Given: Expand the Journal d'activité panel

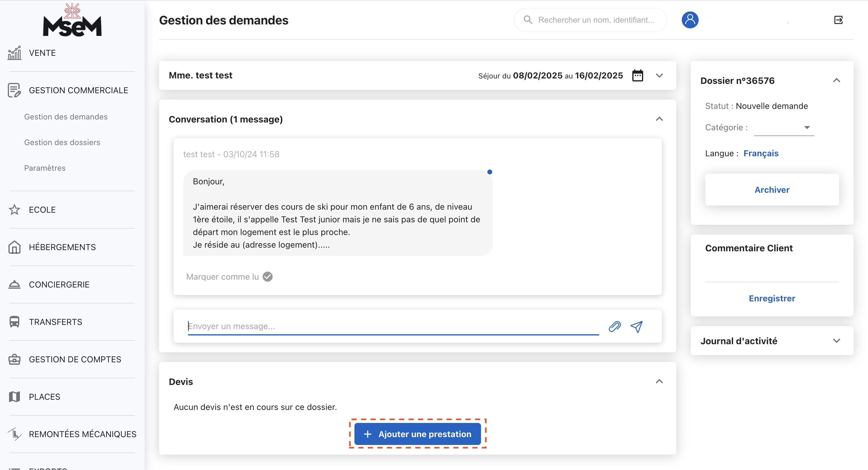Looking at the screenshot, I should pyautogui.click(x=836, y=341).
